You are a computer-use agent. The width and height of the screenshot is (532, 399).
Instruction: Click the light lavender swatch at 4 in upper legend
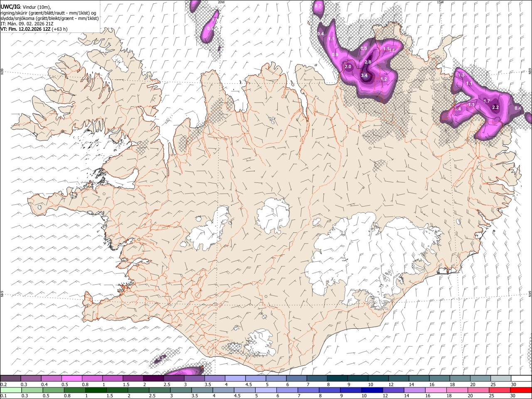coord(235,378)
